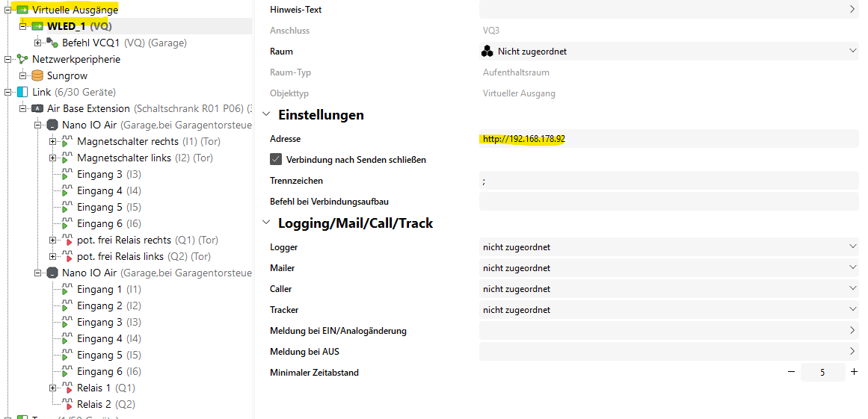Expand the pot. frei Relais links node
The width and height of the screenshot is (868, 419).
point(52,256)
